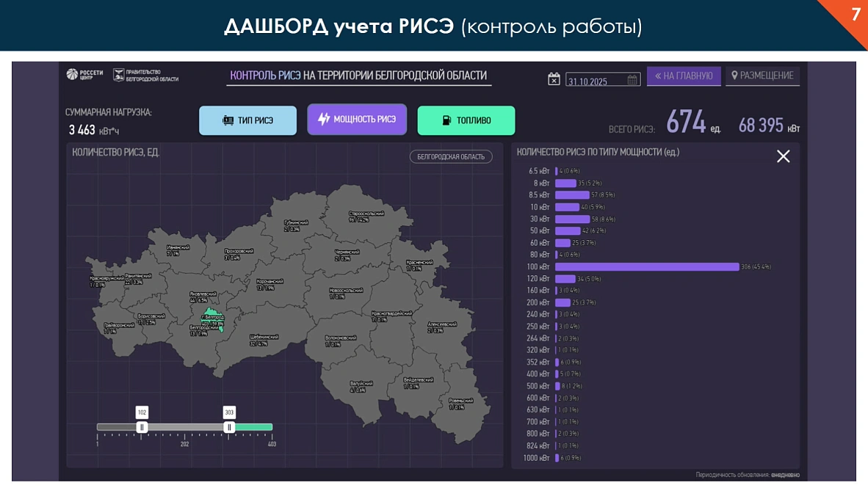Close the power type chart panel
The width and height of the screenshot is (868, 488).
pos(784,156)
